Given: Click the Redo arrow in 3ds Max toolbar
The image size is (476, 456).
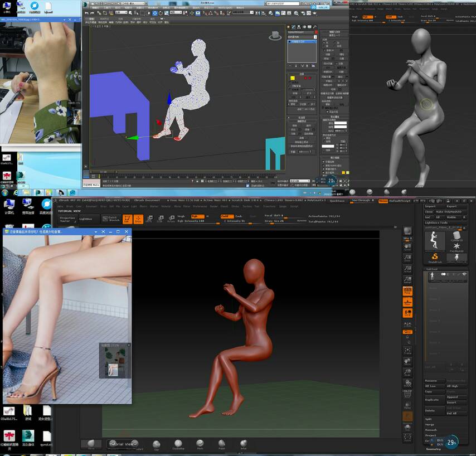Looking at the screenshot, I should (x=93, y=13).
